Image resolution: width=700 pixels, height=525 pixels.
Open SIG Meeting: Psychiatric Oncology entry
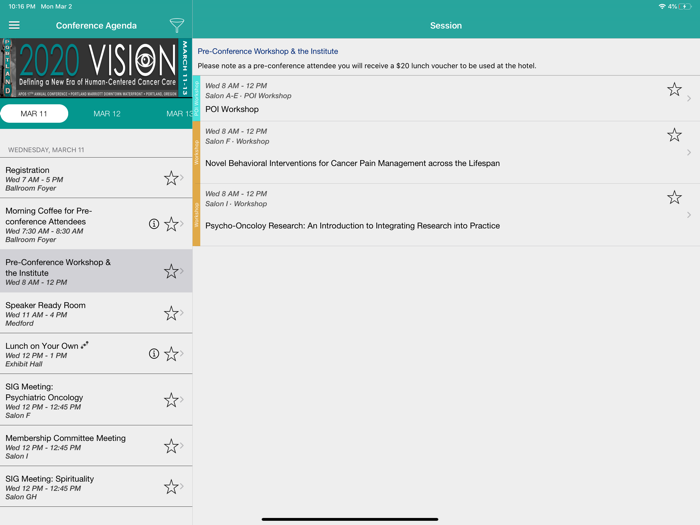96,400
